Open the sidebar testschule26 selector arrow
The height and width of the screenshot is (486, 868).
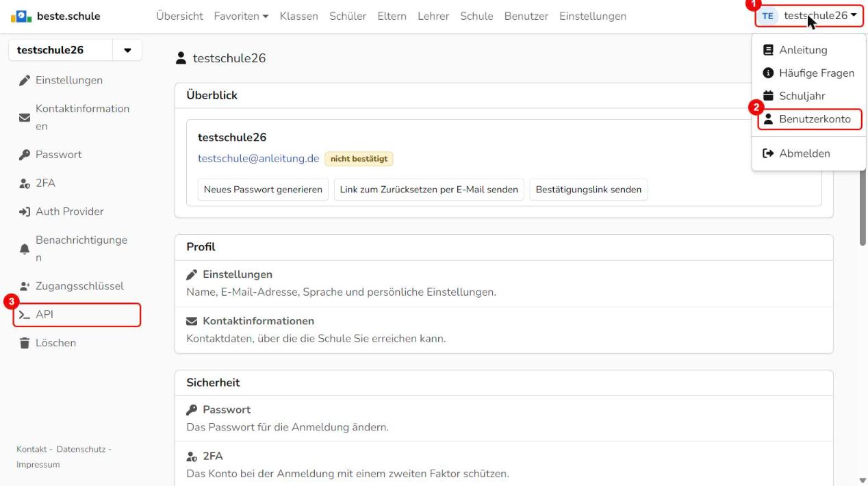127,51
